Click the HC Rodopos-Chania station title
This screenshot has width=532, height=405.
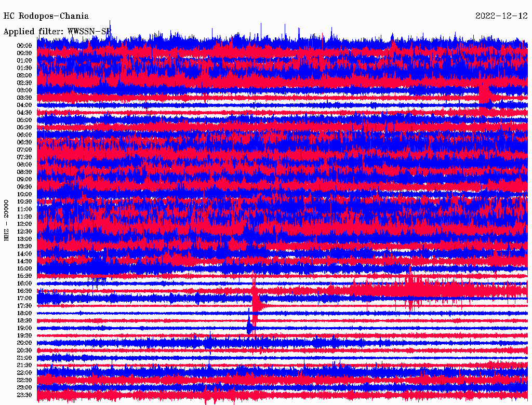tap(46, 16)
